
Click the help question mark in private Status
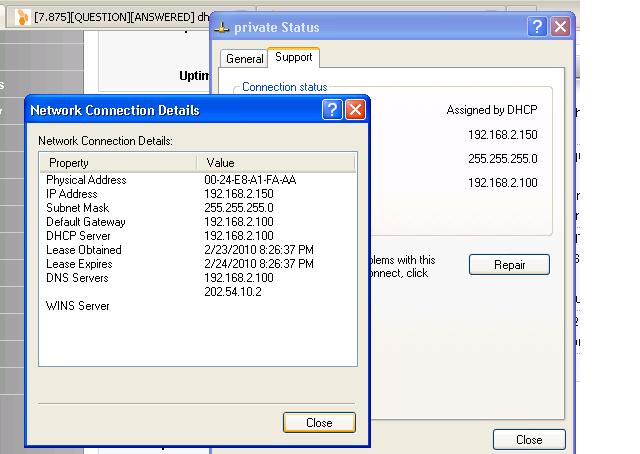[539, 27]
